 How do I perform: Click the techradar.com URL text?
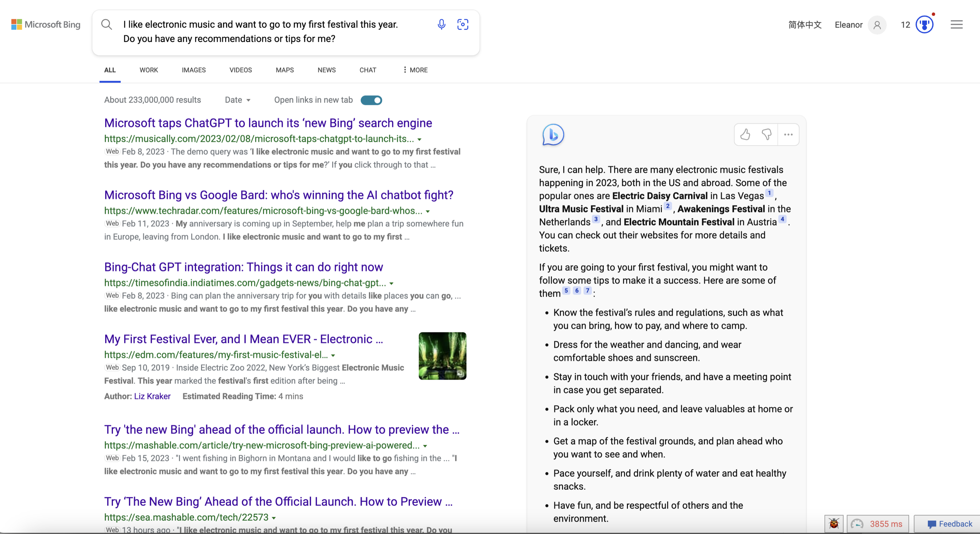263,211
